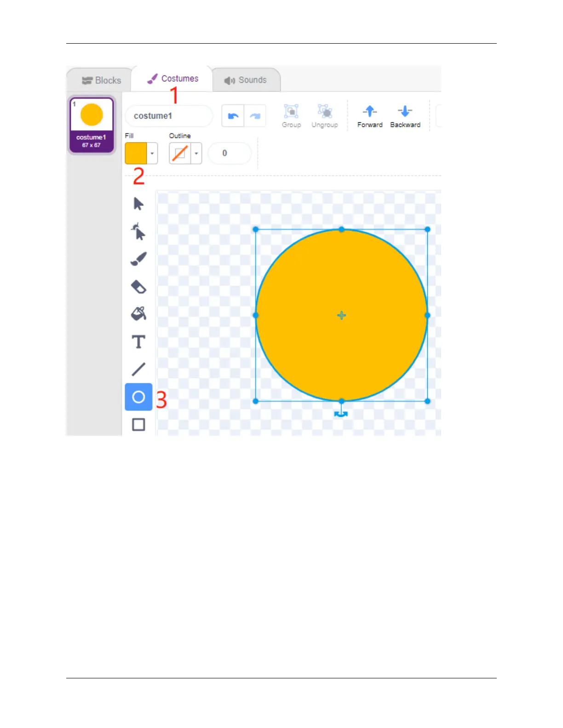This screenshot has width=563, height=728.
Task: Click the yellow Fill color swatch
Action: point(136,154)
